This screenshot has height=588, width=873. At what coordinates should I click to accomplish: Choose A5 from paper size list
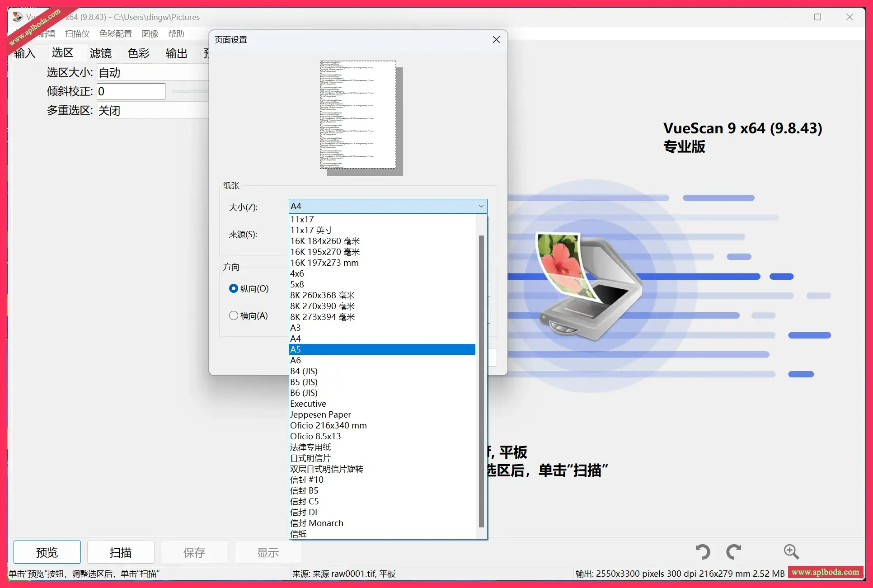pyautogui.click(x=382, y=349)
